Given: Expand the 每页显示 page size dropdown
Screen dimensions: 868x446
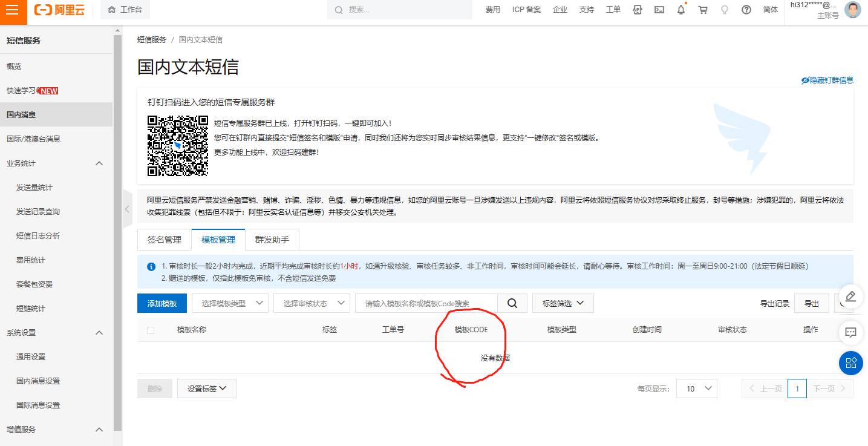Looking at the screenshot, I should [696, 389].
